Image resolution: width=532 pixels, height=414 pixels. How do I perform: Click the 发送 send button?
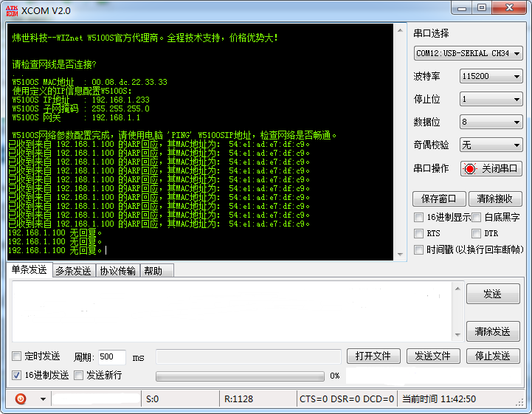(x=493, y=294)
